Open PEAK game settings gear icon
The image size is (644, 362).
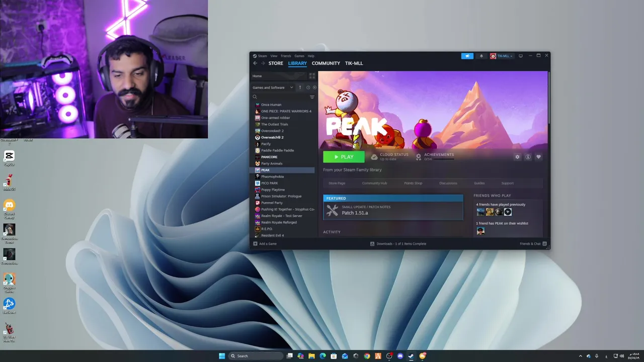pyautogui.click(x=517, y=157)
